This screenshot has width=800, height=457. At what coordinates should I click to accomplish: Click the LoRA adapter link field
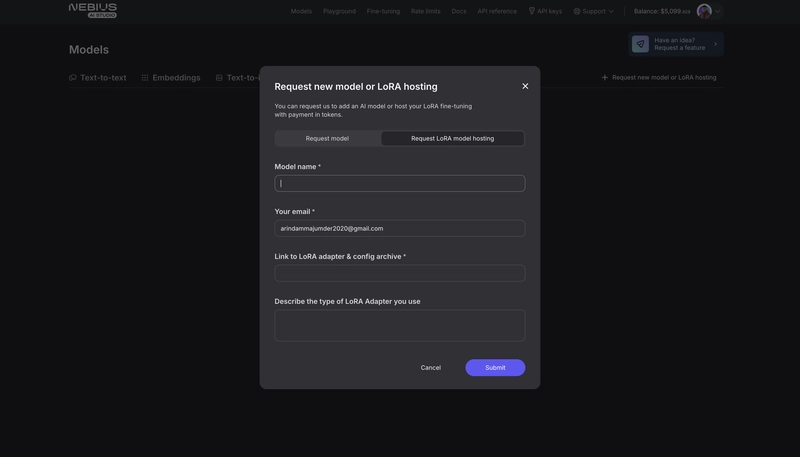click(399, 273)
